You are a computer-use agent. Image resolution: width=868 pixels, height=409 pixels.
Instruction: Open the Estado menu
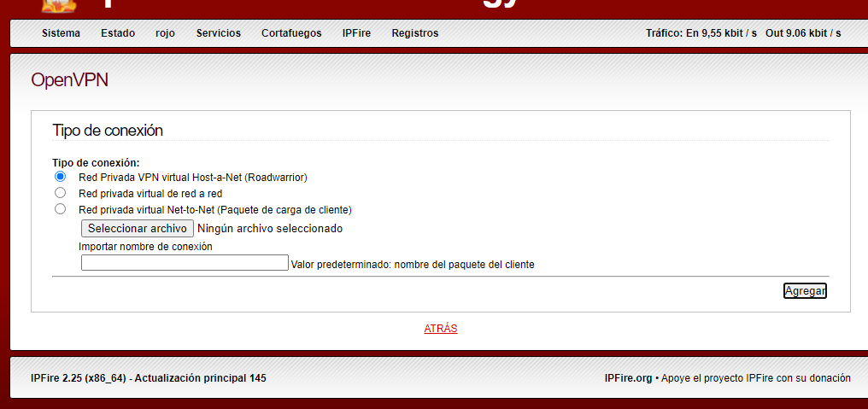pos(118,33)
